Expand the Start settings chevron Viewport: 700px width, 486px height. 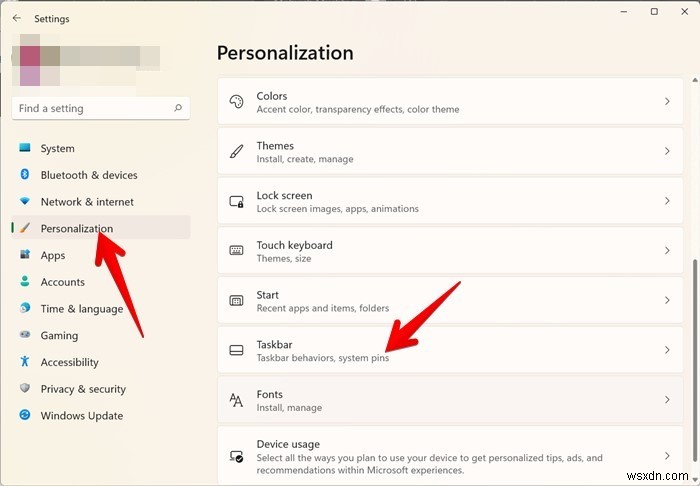(667, 301)
